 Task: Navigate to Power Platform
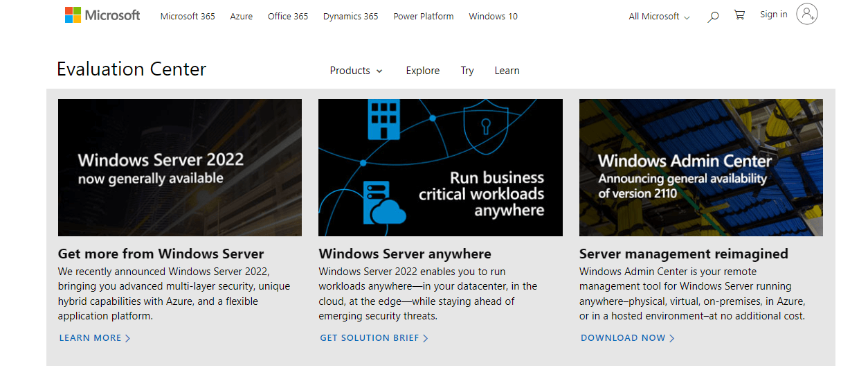pyautogui.click(x=424, y=17)
